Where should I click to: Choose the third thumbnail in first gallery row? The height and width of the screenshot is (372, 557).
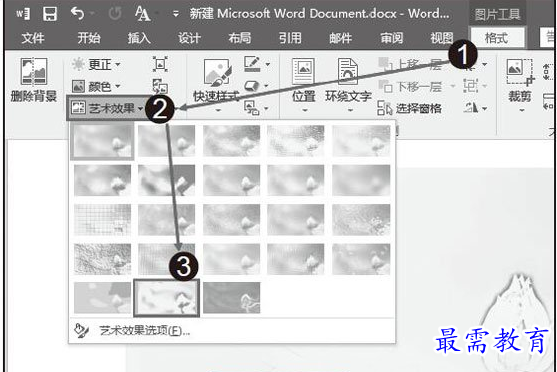click(232, 141)
